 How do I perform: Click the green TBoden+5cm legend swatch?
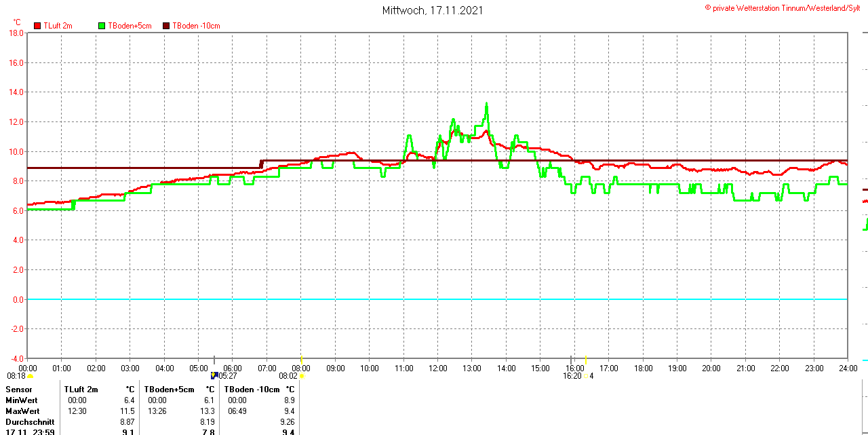tap(102, 26)
